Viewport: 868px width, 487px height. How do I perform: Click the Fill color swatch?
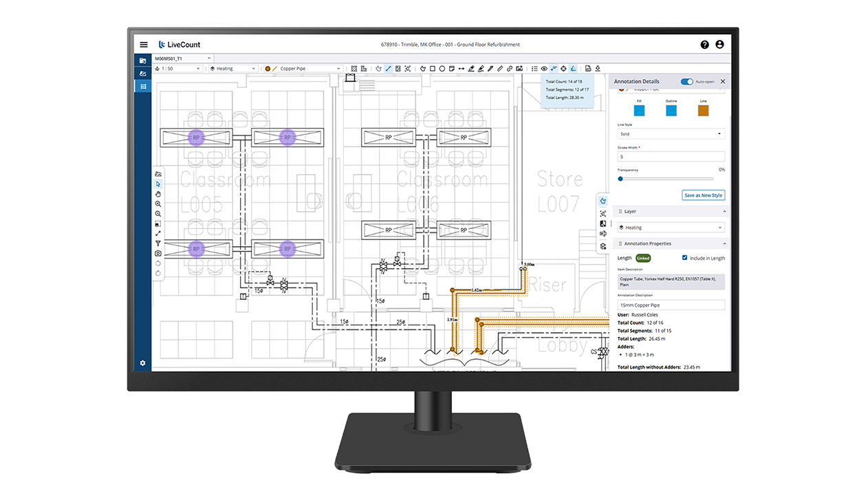pos(639,111)
